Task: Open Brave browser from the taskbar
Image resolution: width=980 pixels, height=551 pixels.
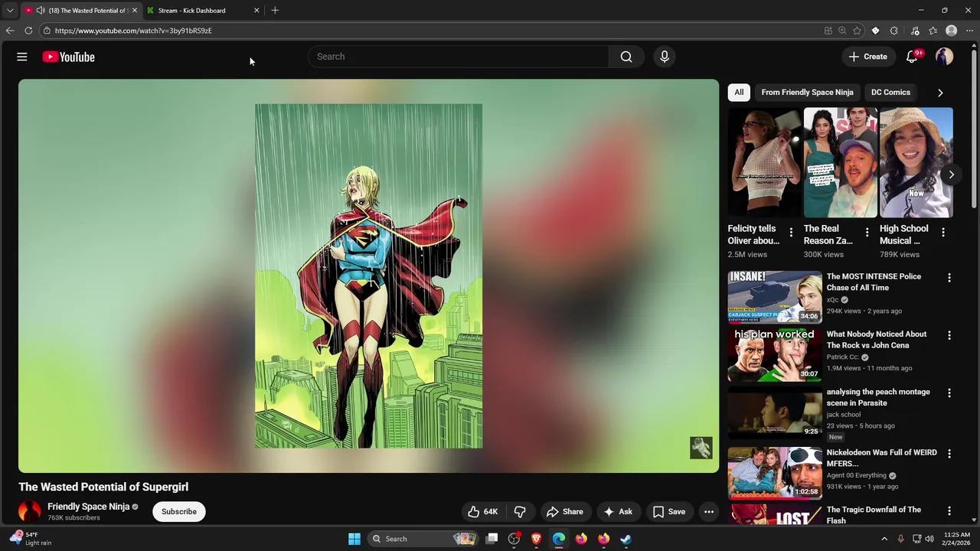Action: (x=537, y=539)
